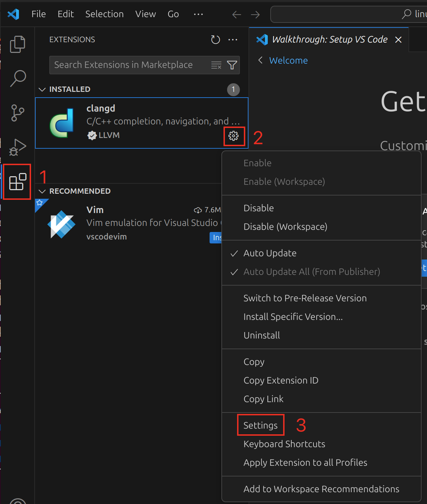Clear extensions search results icon
The height and width of the screenshot is (504, 427).
(216, 65)
